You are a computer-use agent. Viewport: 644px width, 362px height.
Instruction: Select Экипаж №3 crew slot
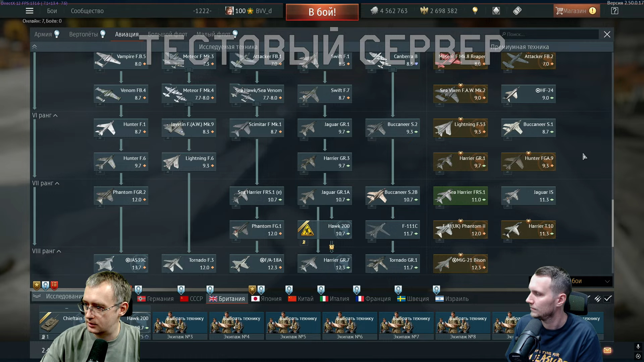[180, 326]
